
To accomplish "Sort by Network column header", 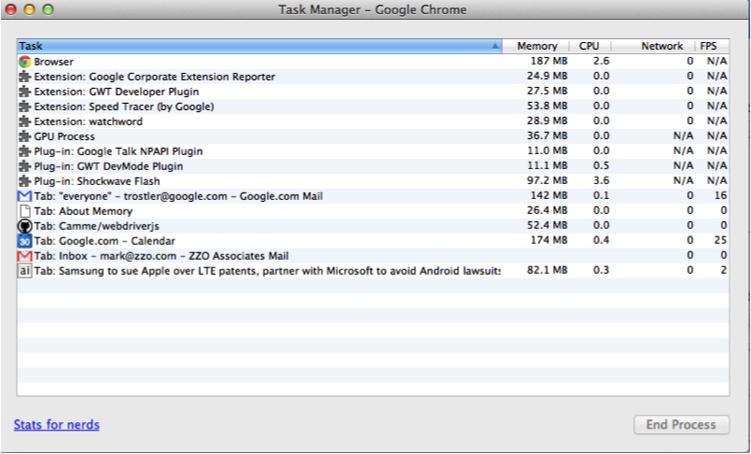I will (654, 46).
